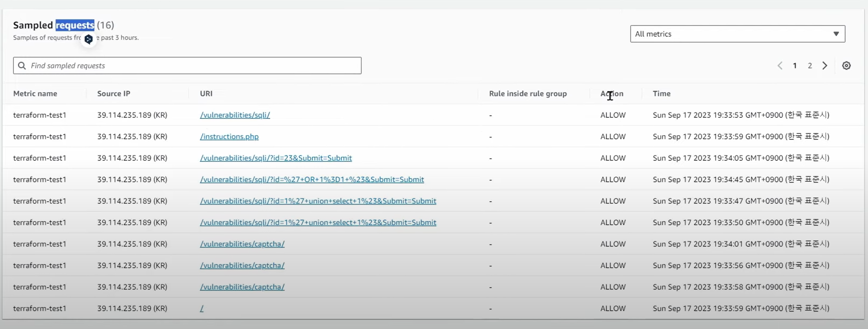Open the /vulnerabilities/sqli/ link in the first row
The image size is (868, 329).
click(x=235, y=115)
